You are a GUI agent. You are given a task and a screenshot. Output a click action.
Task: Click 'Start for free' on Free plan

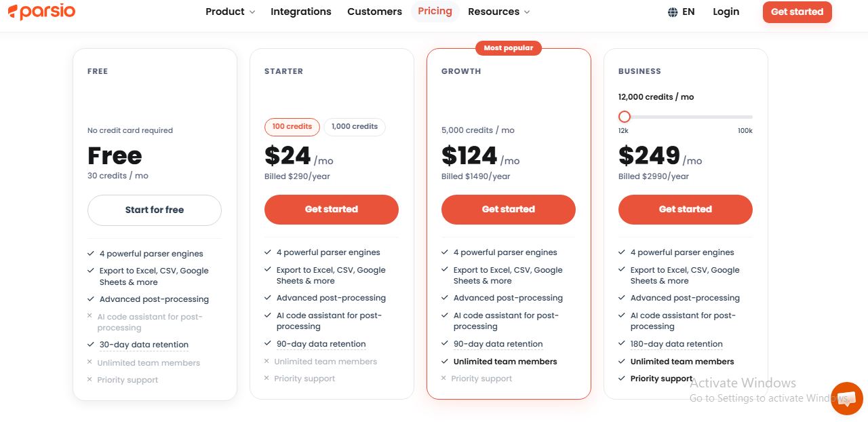(155, 210)
